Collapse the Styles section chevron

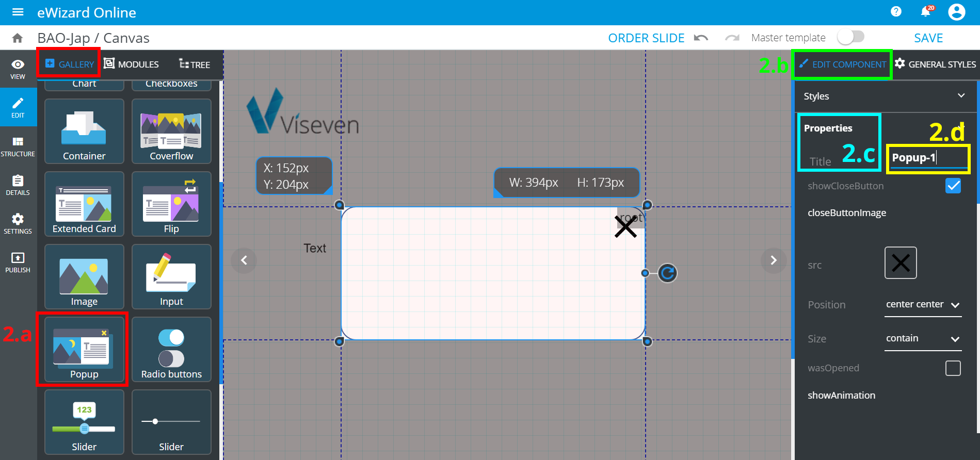[x=961, y=96]
